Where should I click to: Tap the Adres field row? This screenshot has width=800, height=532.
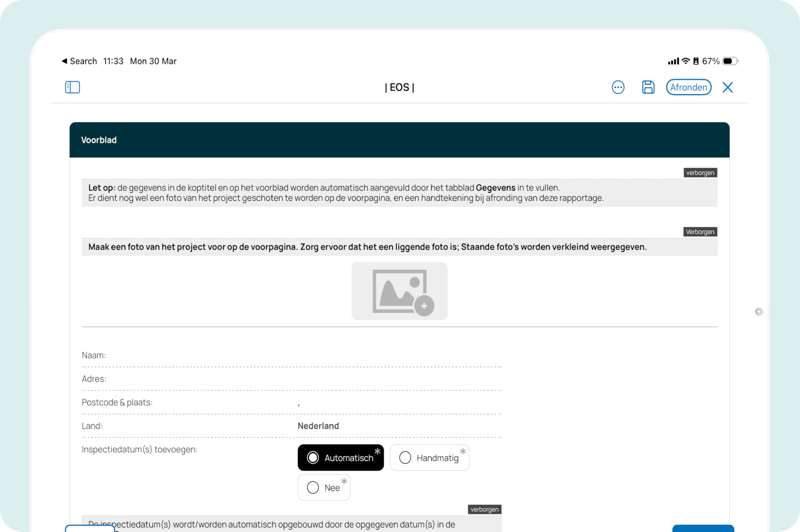point(291,379)
